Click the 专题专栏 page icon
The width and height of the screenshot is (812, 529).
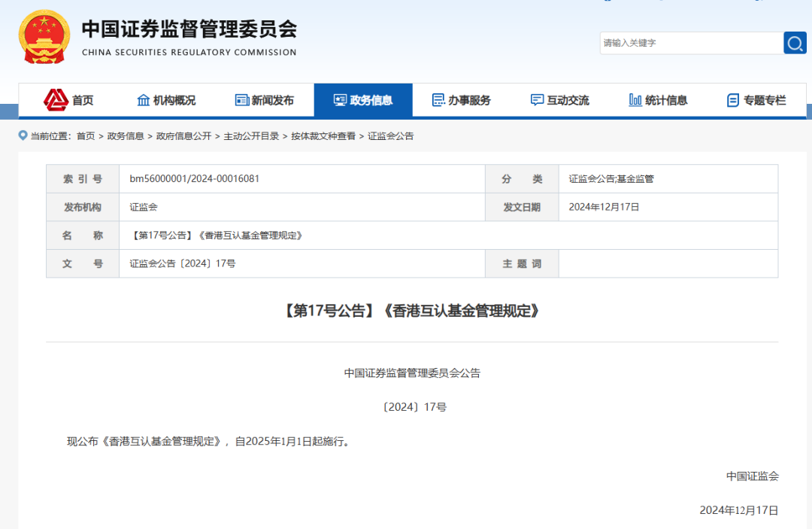733,100
